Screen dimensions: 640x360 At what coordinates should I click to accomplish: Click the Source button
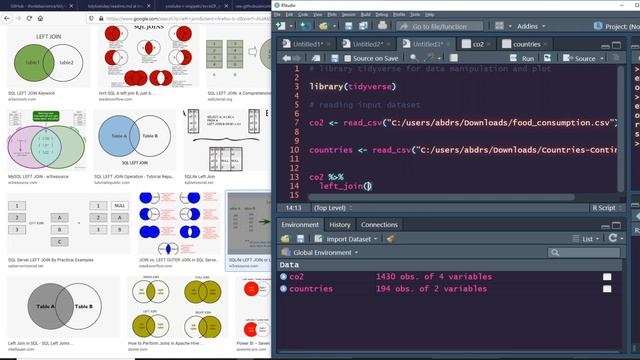click(x=579, y=58)
